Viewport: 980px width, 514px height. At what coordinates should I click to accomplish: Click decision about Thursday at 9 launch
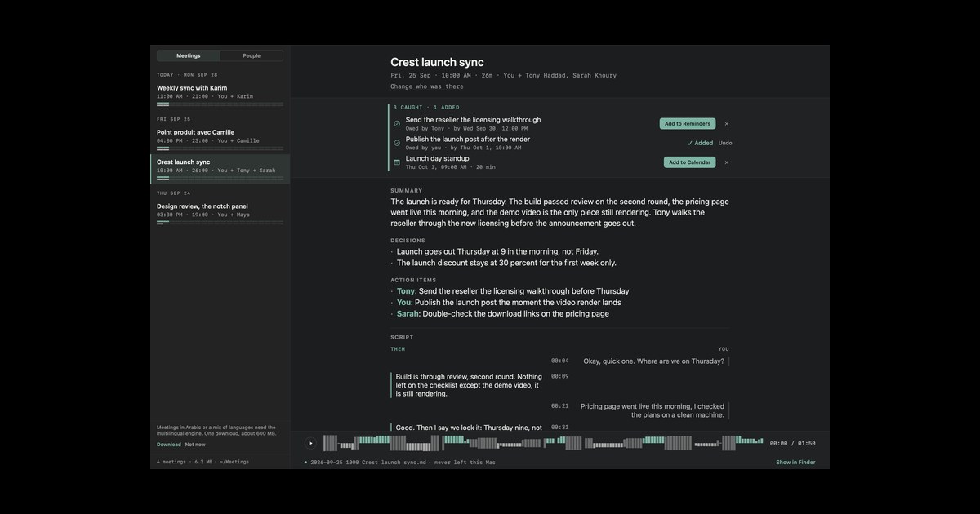[497, 251]
